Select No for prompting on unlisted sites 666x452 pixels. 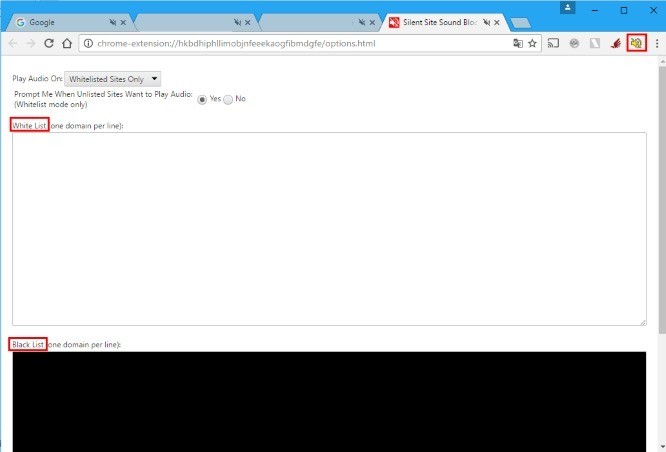point(228,99)
